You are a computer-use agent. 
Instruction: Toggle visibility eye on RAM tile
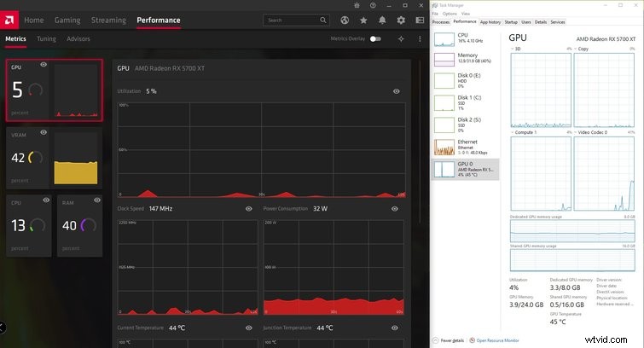tap(97, 200)
